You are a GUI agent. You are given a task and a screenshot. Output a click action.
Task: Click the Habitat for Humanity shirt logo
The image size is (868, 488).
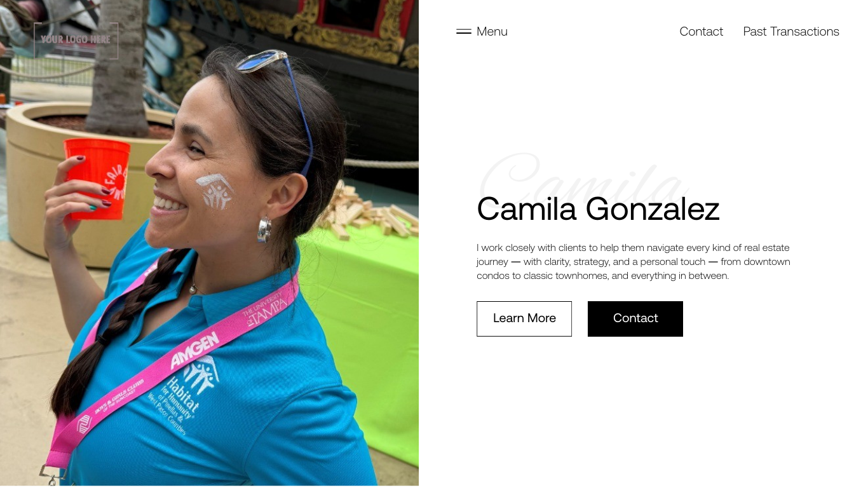tap(183, 395)
